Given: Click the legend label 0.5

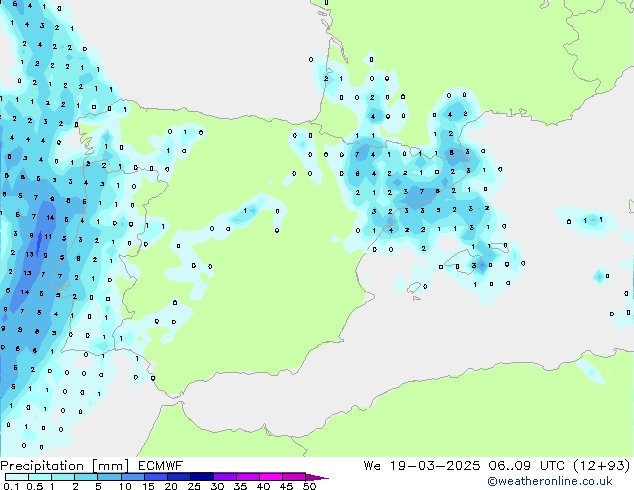Looking at the screenshot, I should pyautogui.click(x=34, y=486).
